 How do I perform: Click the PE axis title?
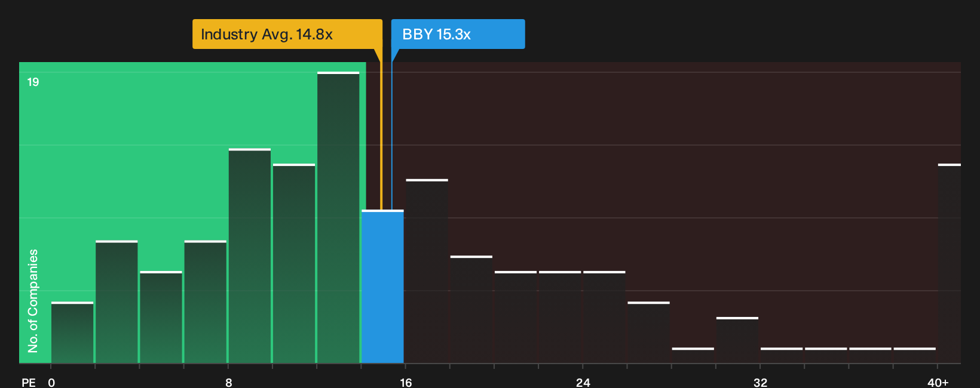point(29,382)
